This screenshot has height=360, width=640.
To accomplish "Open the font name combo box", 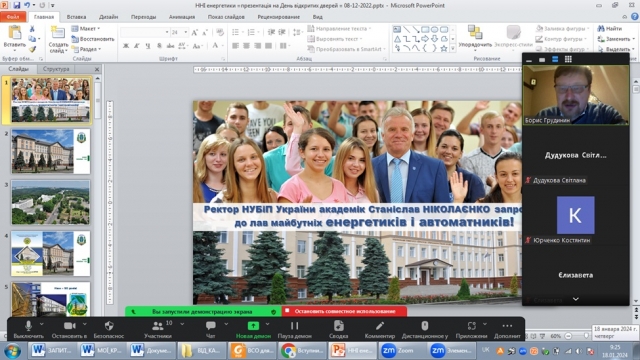I will [145, 32].
